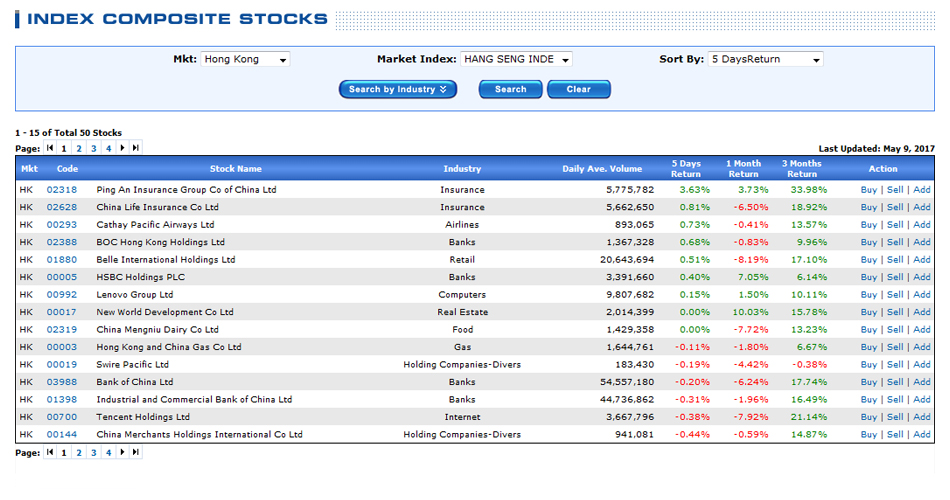Select Ping An's 33.98% return value
Screen dimensions: 950x500
(x=809, y=190)
